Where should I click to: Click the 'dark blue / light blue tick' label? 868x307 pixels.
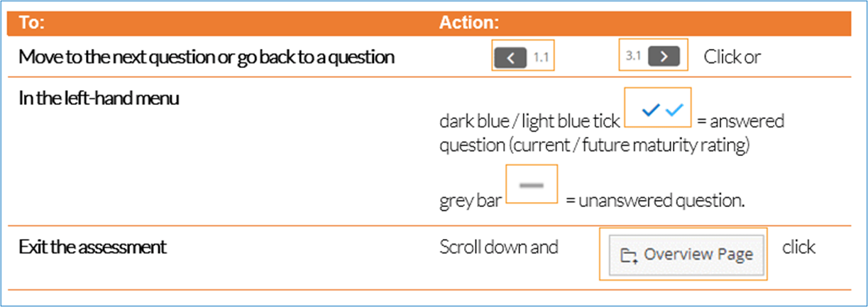click(x=529, y=121)
